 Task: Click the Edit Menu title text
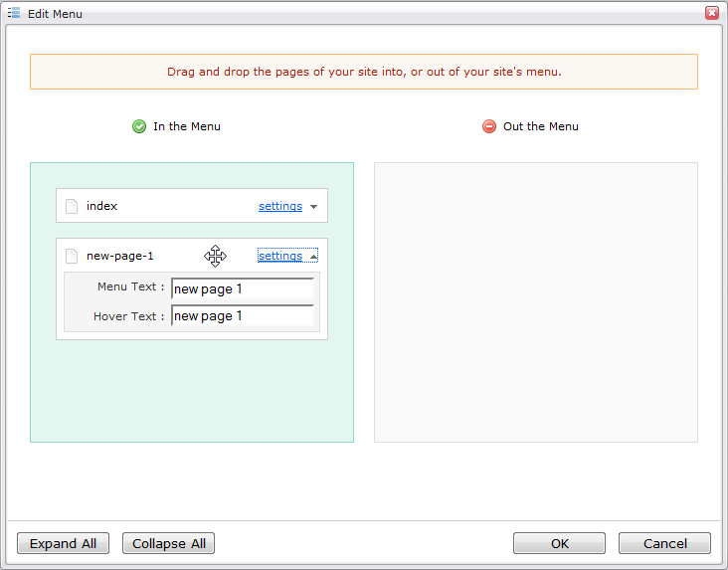55,14
